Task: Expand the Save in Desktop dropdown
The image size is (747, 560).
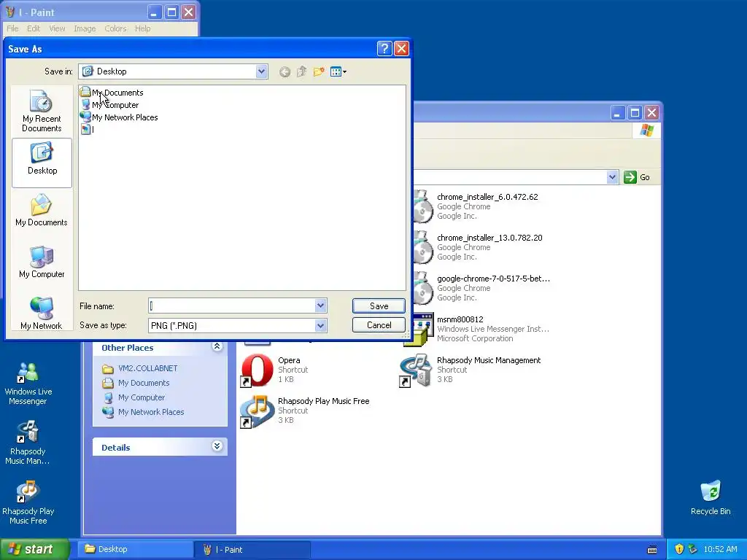Action: point(262,71)
